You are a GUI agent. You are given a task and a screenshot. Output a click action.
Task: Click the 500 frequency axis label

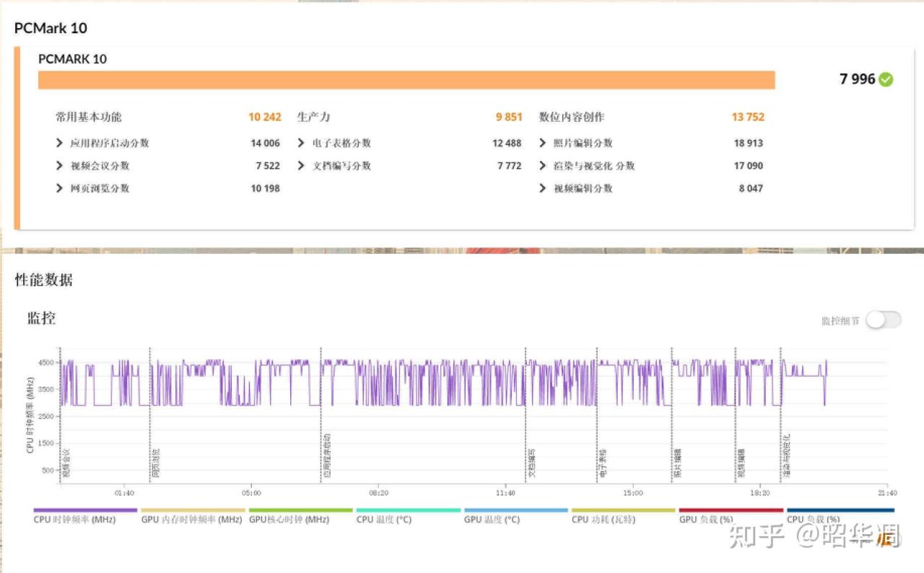pos(49,471)
